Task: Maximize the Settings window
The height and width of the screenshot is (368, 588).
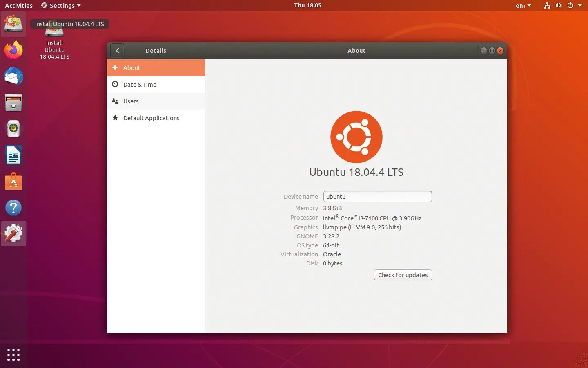Action: tap(492, 51)
